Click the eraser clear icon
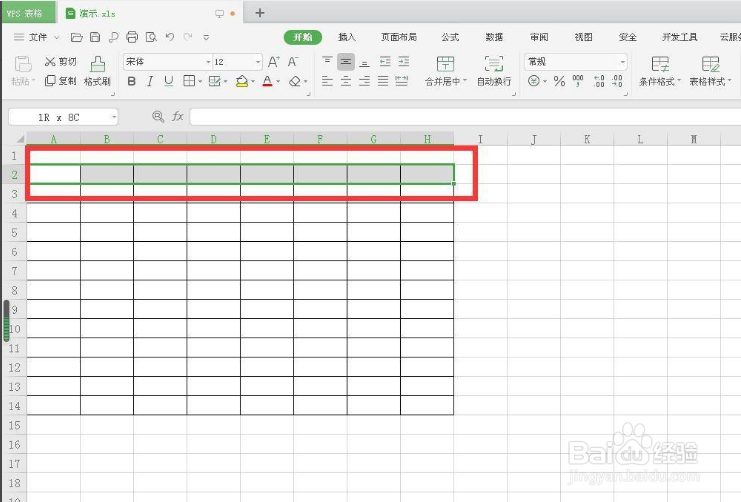The image size is (741, 502). point(295,81)
